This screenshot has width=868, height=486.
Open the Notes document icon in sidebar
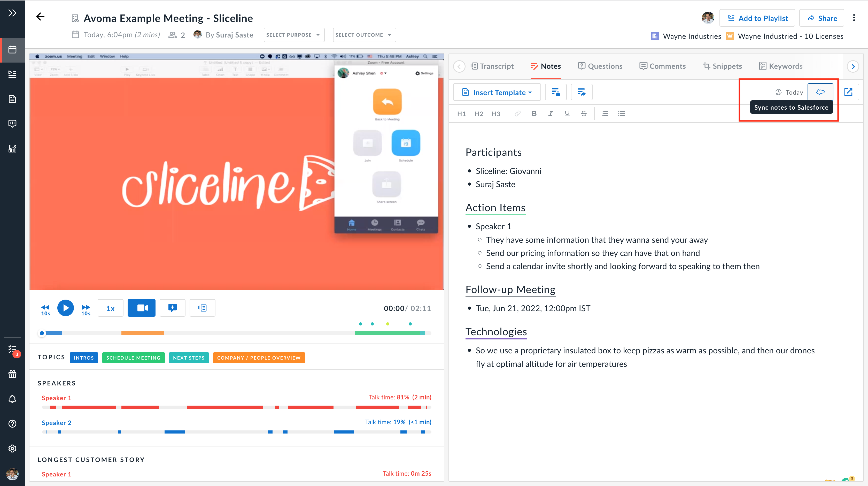(x=12, y=99)
